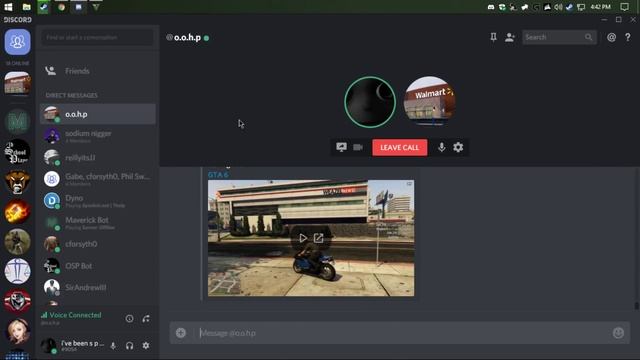Open the emoji picker
Image resolution: width=640 pixels, height=360 pixels.
(618, 333)
